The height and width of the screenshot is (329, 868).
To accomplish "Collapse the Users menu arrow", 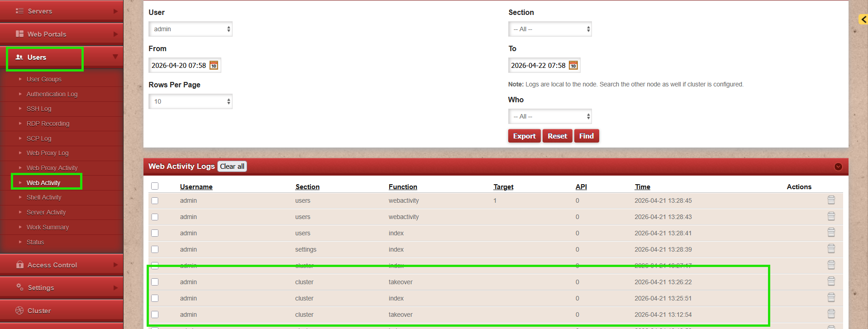I will pyautogui.click(x=115, y=57).
